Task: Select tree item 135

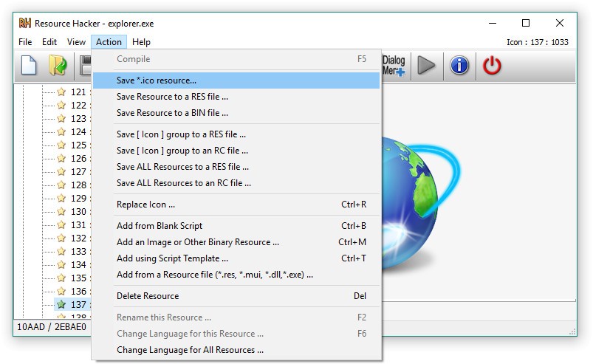Action: click(79, 278)
